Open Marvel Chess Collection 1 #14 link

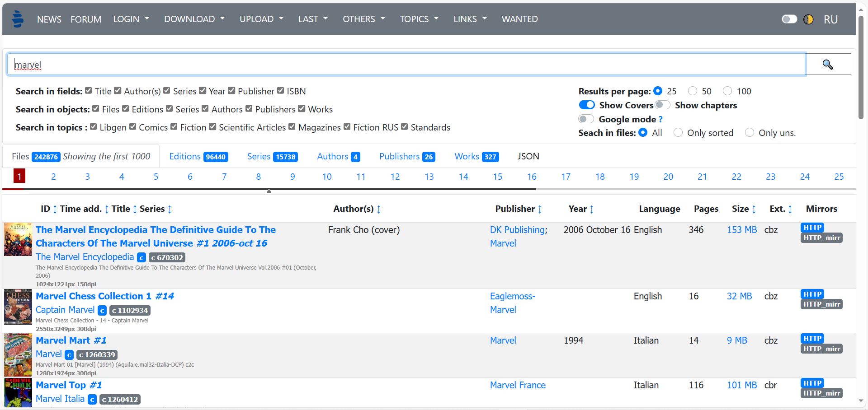104,296
